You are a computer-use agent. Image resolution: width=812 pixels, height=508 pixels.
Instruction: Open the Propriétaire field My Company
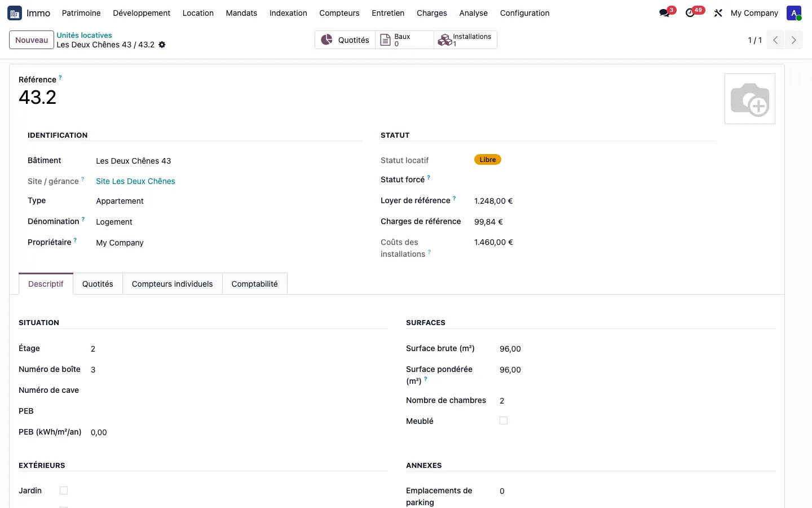[x=120, y=243]
